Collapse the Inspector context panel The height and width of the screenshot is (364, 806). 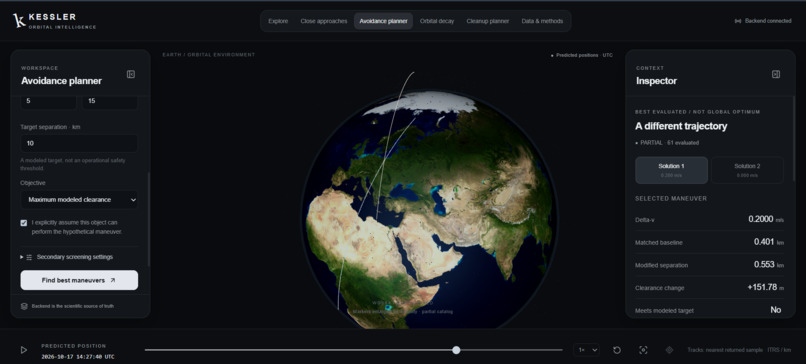pyautogui.click(x=776, y=75)
